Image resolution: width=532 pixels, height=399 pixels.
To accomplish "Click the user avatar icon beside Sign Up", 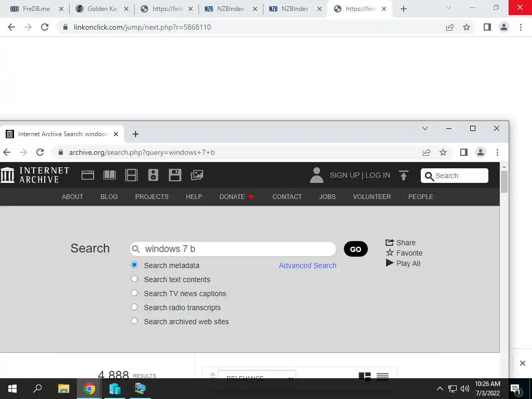I will [x=316, y=175].
